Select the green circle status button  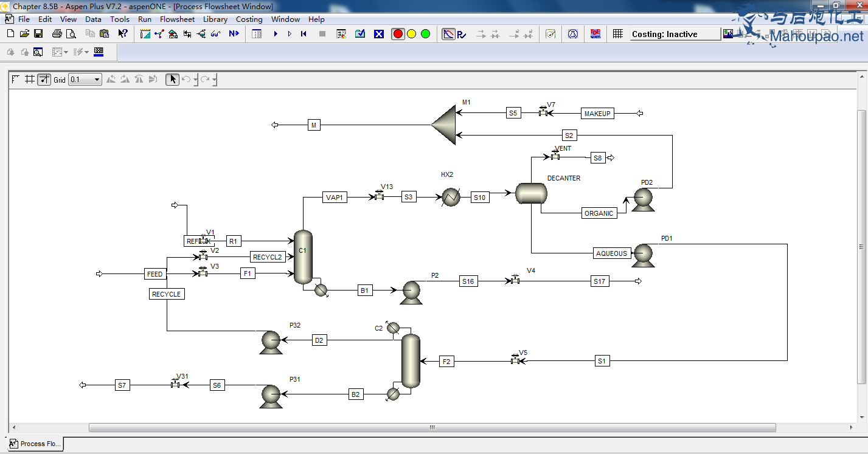[x=425, y=34]
